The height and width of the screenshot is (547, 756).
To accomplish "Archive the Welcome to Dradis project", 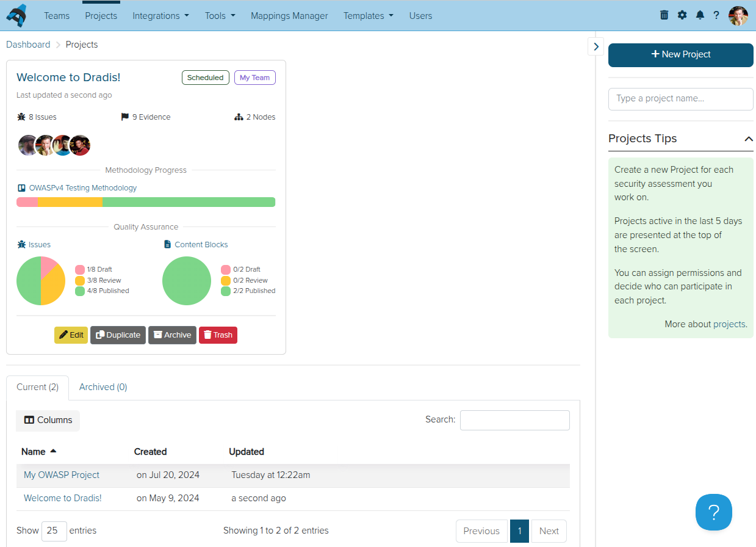I will 172,335.
